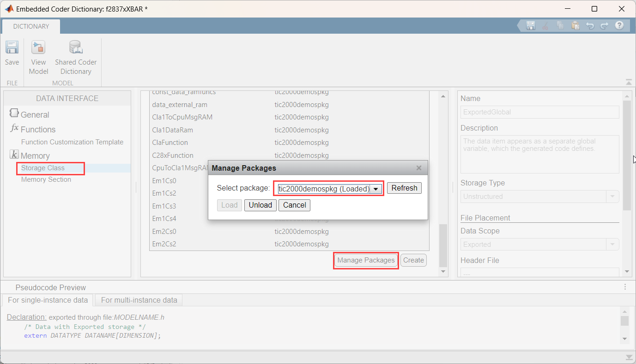636x364 pixels.
Task: Click the undo arrow icon
Action: point(590,26)
